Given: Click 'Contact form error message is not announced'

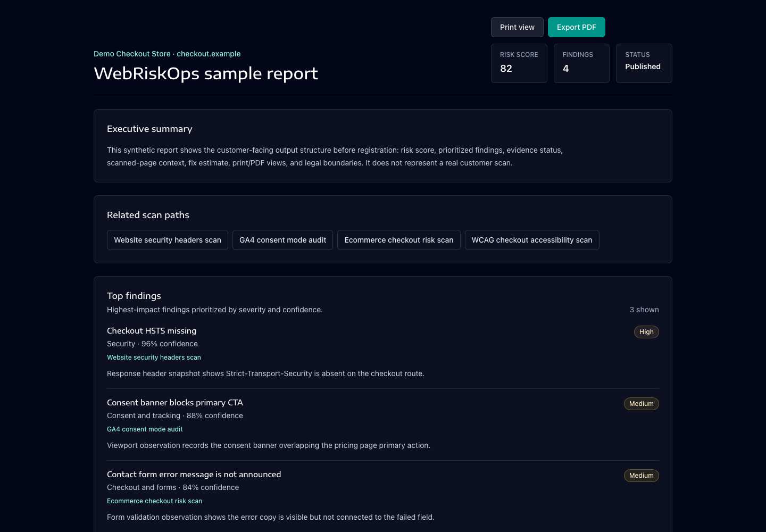Looking at the screenshot, I should click(x=194, y=475).
